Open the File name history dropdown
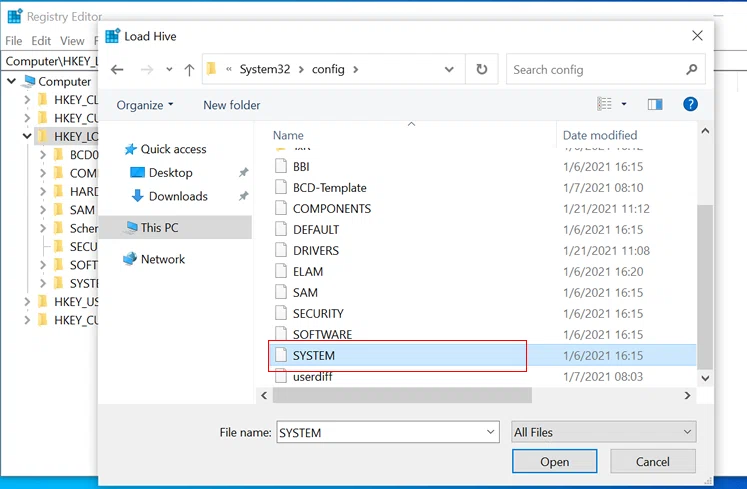747x489 pixels. point(491,432)
